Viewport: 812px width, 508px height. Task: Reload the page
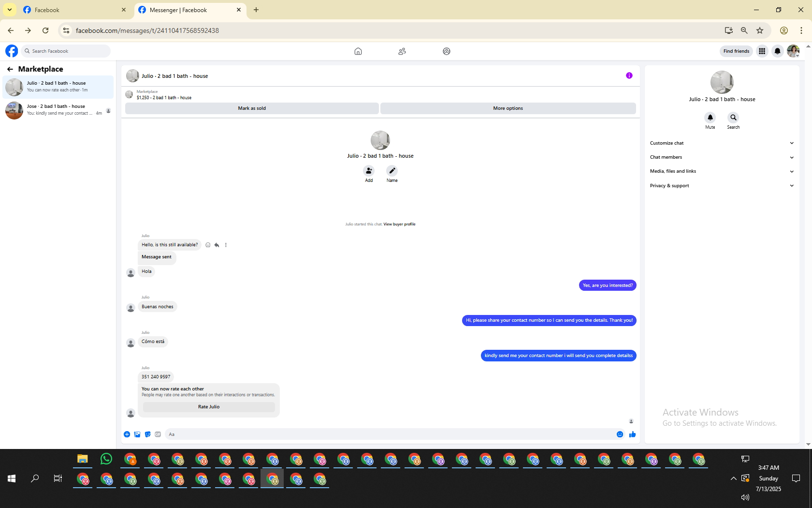click(x=45, y=30)
